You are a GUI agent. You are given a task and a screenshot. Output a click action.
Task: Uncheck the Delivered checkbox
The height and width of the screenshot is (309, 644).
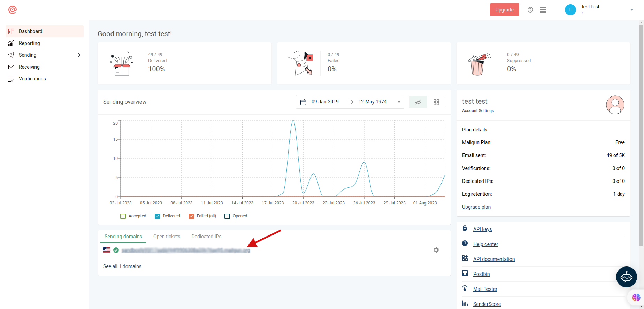point(158,216)
